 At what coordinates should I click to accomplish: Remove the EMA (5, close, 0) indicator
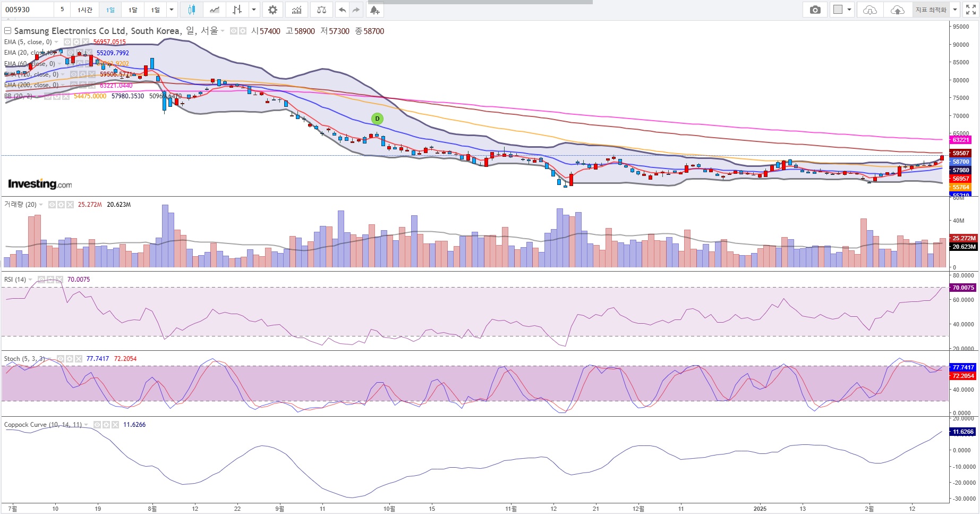click(x=84, y=42)
